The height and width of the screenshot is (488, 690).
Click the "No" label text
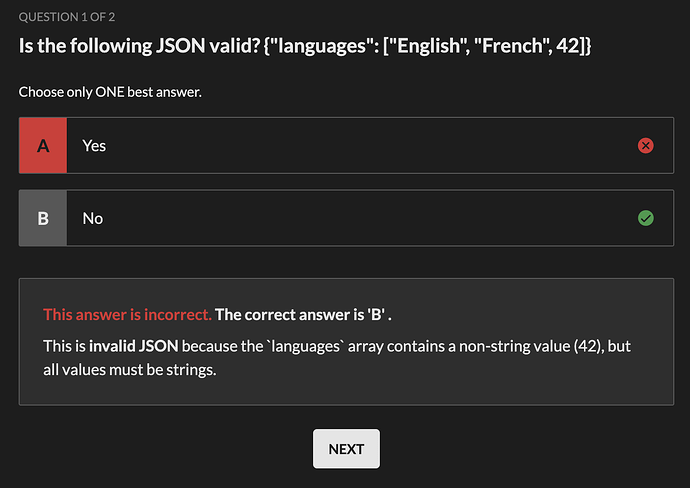[93, 218]
